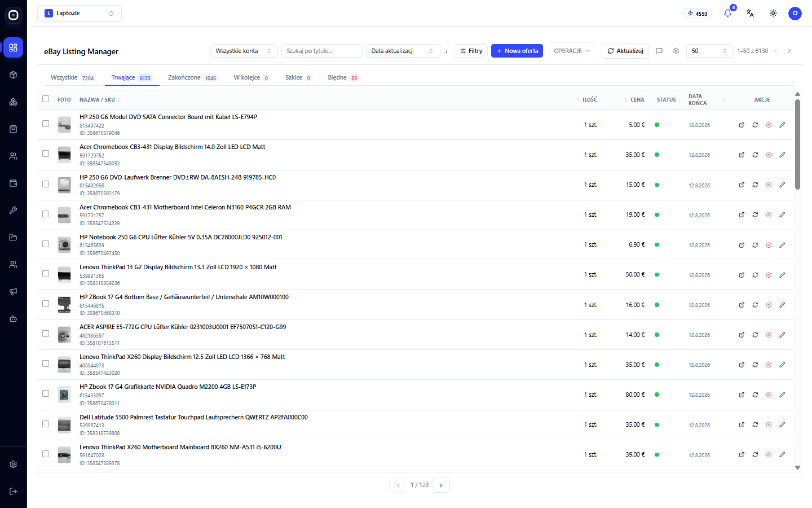Open user avatar menu

(x=795, y=14)
